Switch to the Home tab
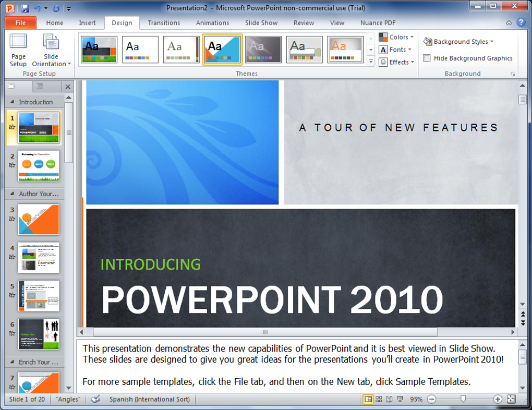Viewport: 532px width, 410px height. [x=55, y=23]
